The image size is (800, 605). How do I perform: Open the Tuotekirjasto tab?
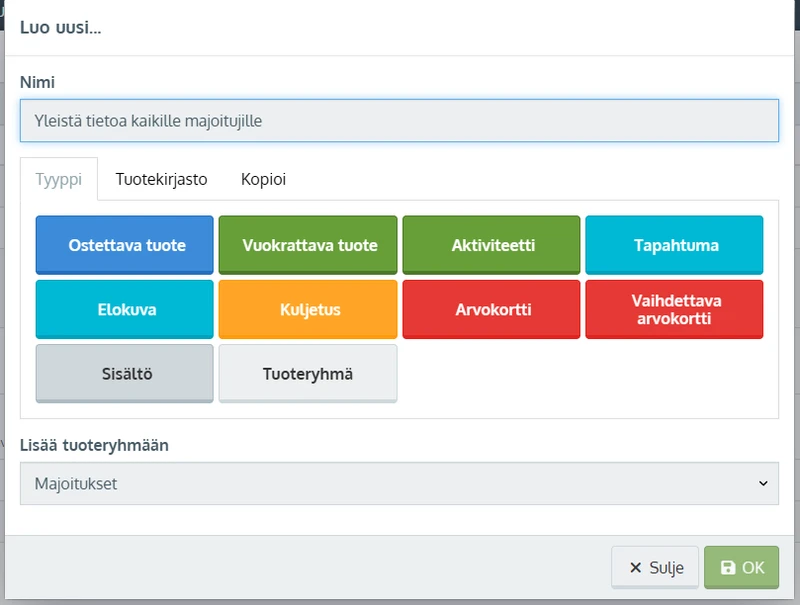pos(161,179)
